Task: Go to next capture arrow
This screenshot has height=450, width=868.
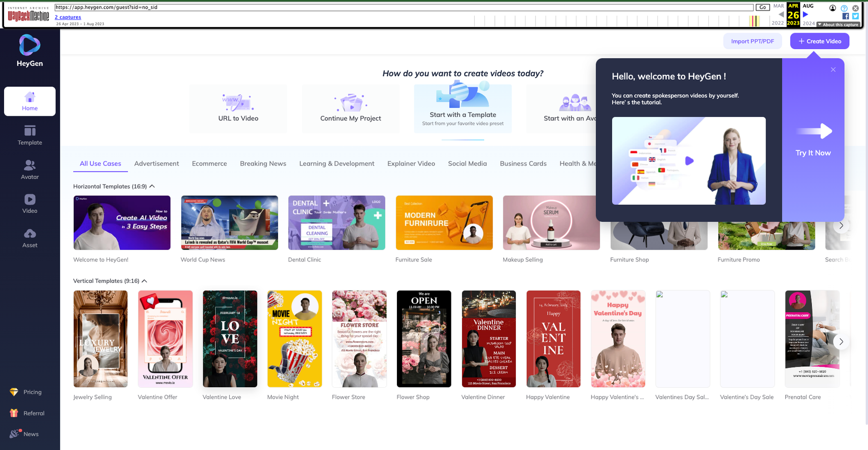Action: (806, 15)
